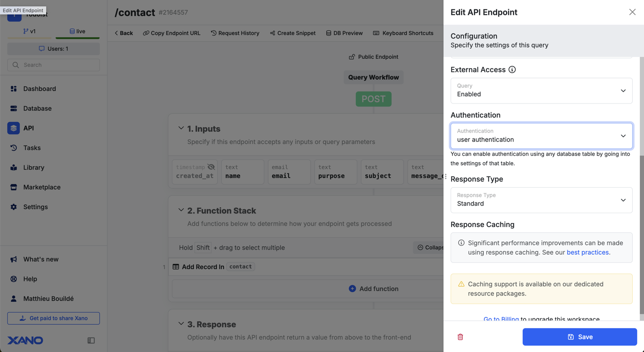The height and width of the screenshot is (352, 644).
Task: Switch to the live data source
Action: tap(77, 31)
